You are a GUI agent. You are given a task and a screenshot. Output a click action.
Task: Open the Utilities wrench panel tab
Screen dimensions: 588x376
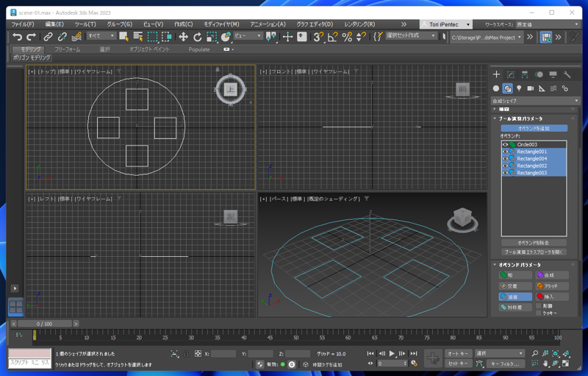pyautogui.click(x=567, y=74)
